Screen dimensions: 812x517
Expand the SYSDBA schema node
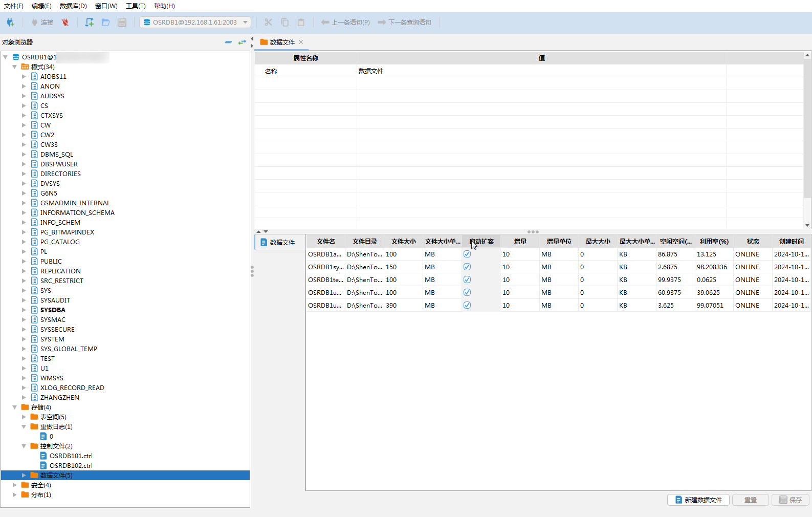[x=24, y=310]
